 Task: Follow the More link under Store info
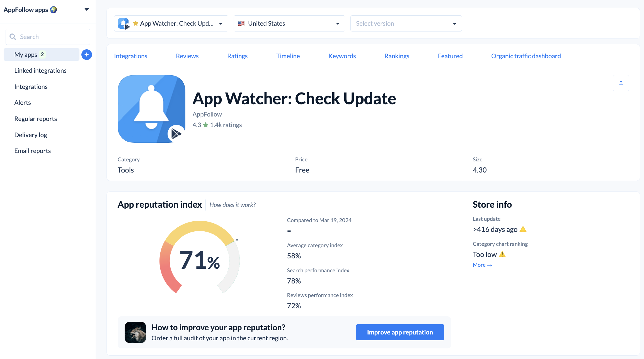click(x=482, y=265)
